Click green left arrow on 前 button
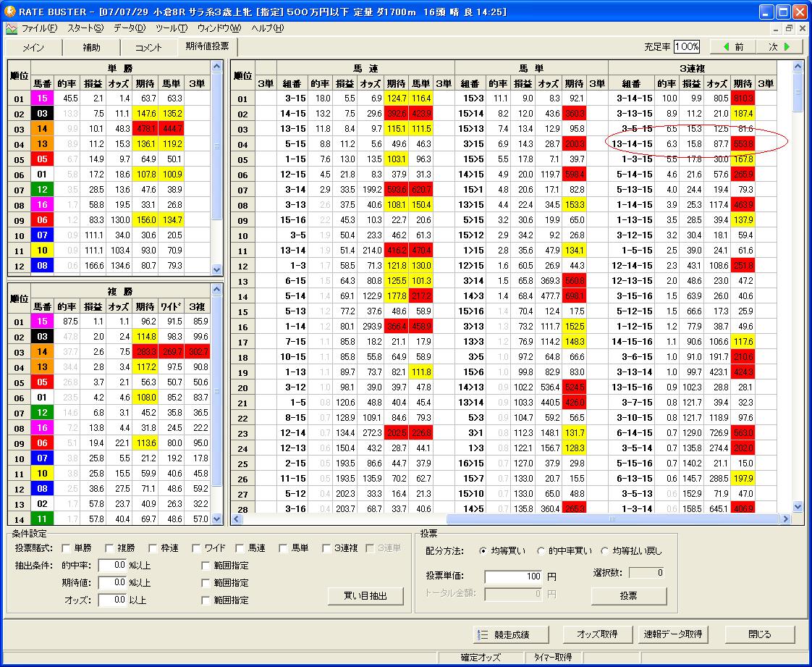Image resolution: width=812 pixels, height=667 pixels. pyautogui.click(x=726, y=46)
